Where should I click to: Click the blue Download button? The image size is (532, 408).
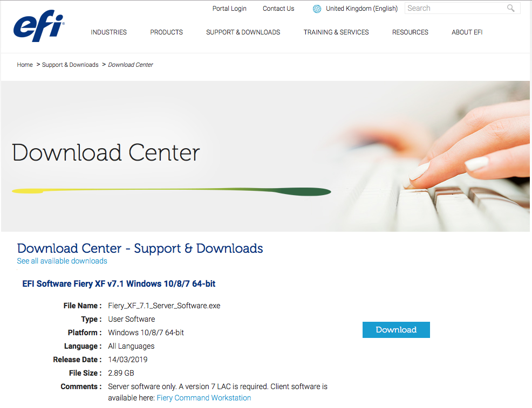396,330
